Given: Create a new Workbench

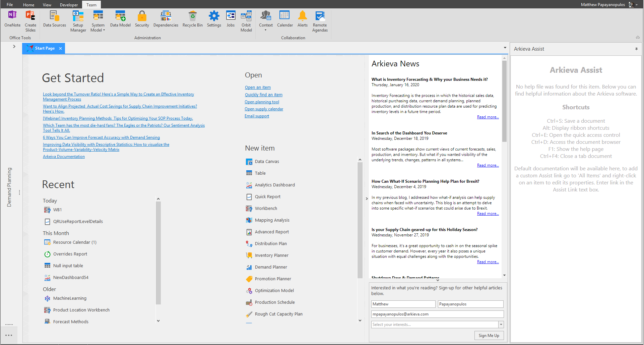Looking at the screenshot, I should 262,209.
